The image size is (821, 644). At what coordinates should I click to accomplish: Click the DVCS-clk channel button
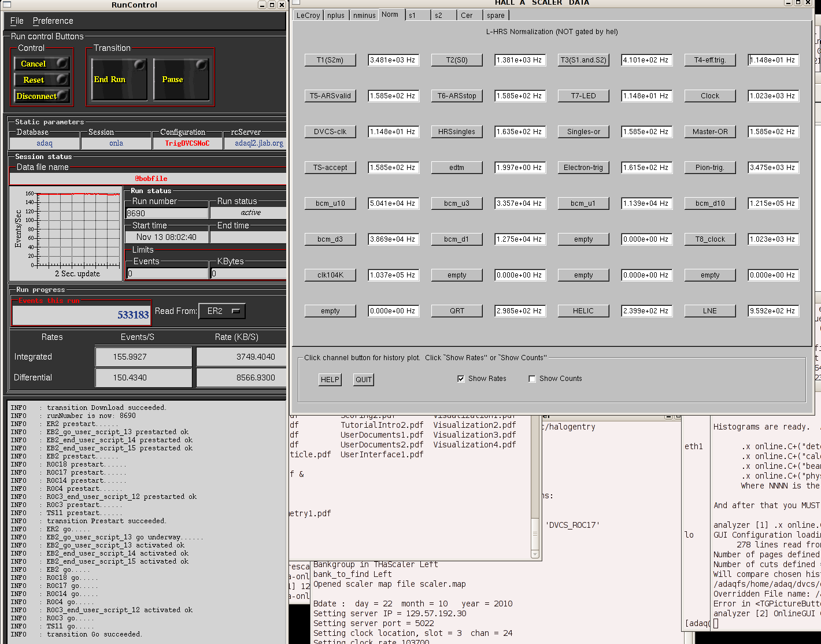[x=330, y=132]
